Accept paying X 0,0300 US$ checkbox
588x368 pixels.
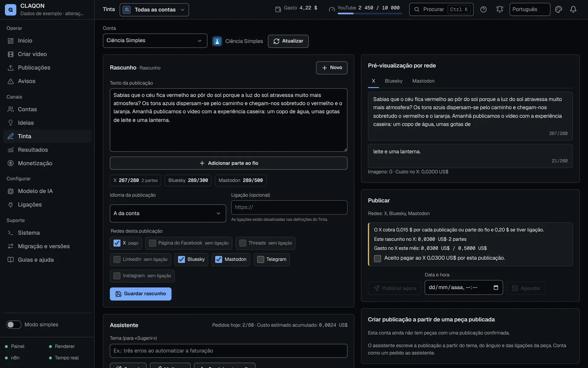pos(377,258)
